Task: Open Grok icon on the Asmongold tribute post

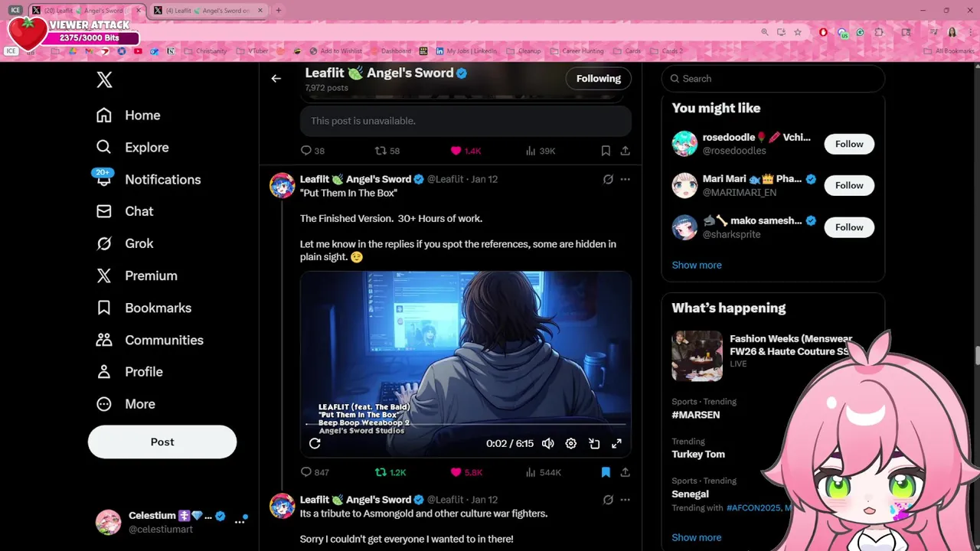Action: (608, 500)
